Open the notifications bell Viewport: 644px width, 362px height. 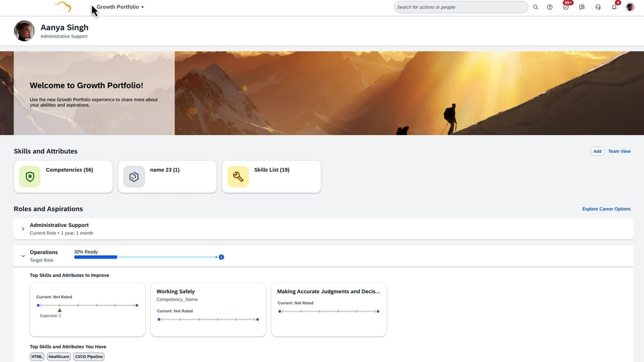614,7
